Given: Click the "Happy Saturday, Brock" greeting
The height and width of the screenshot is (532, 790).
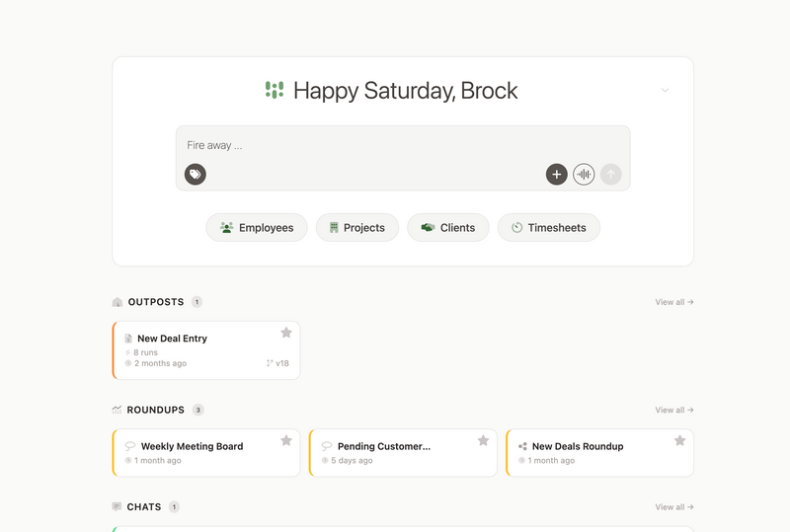Looking at the screenshot, I should pos(405,91).
